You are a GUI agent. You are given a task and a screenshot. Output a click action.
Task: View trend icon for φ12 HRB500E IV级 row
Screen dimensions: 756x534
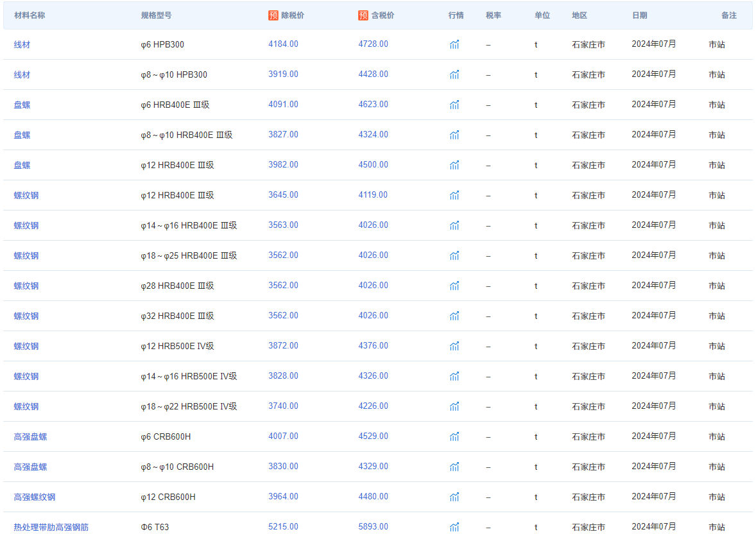coord(454,346)
